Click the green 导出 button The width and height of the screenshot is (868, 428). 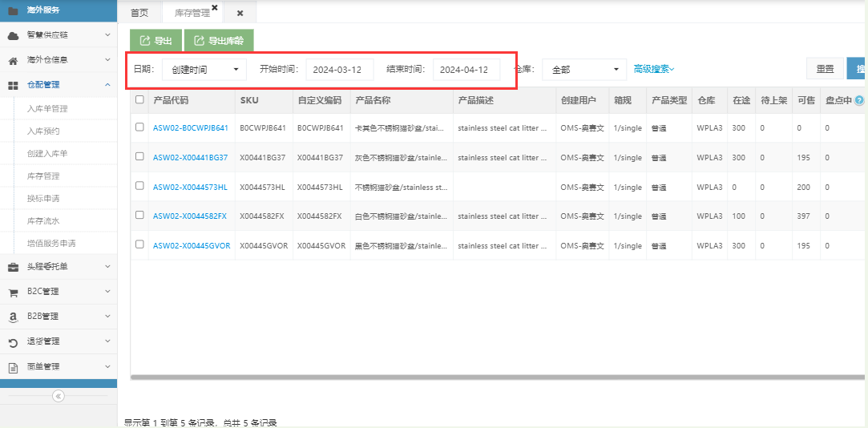(155, 40)
